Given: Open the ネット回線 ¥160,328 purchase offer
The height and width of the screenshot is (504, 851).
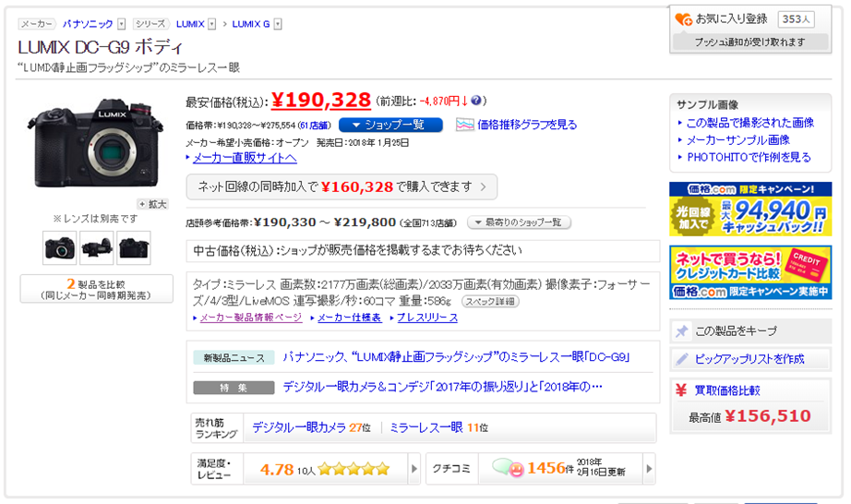Looking at the screenshot, I should point(342,187).
